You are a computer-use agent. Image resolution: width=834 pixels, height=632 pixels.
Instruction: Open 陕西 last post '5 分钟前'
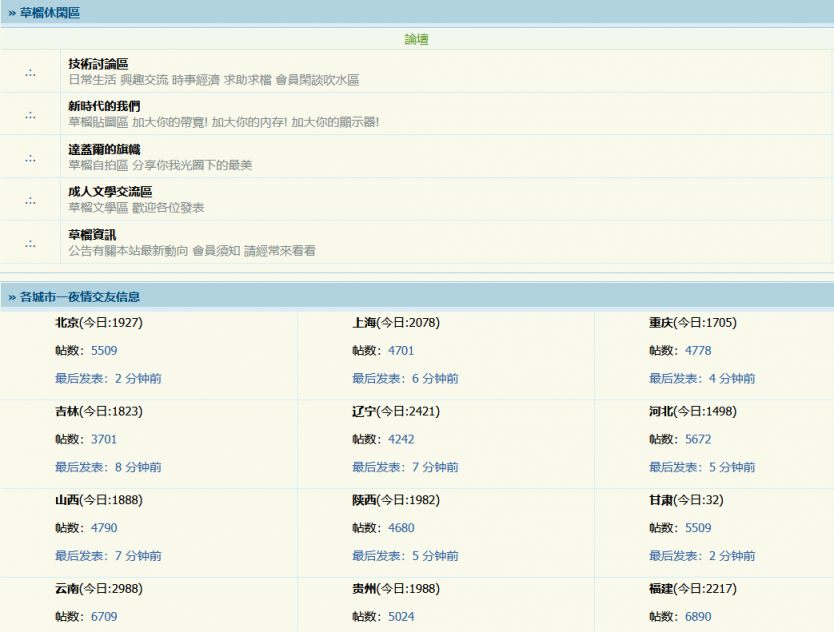point(435,556)
